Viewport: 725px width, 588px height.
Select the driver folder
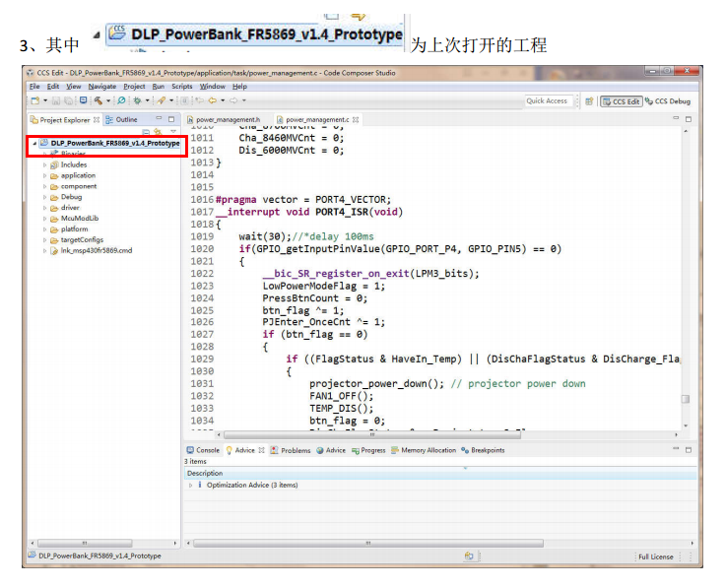click(65, 208)
